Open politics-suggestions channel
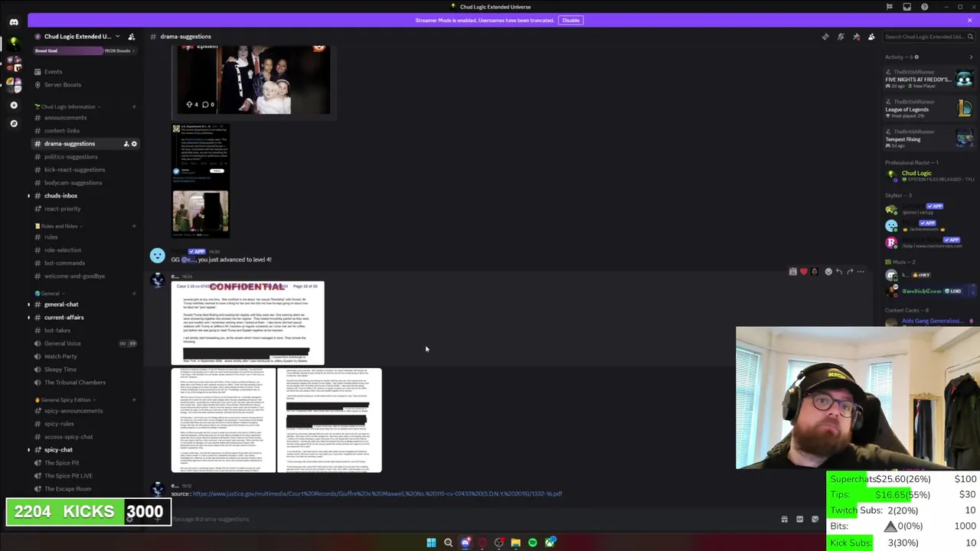This screenshot has height=551, width=980. pos(84,157)
